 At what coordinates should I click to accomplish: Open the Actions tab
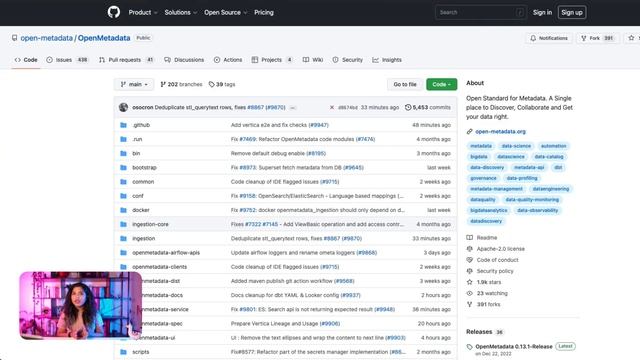pos(228,60)
